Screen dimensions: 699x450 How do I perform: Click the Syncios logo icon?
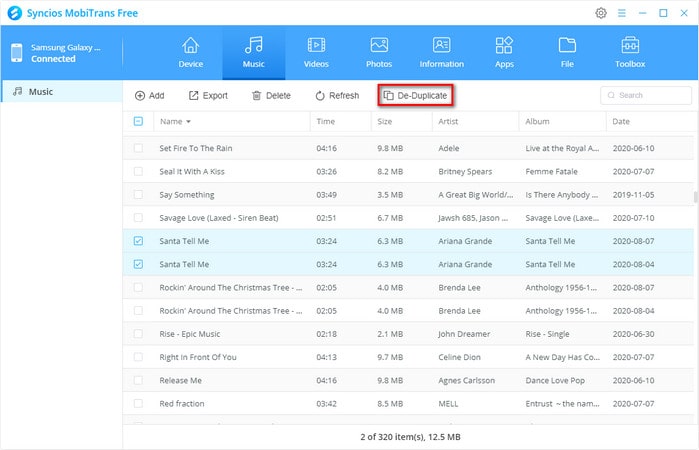click(15, 13)
